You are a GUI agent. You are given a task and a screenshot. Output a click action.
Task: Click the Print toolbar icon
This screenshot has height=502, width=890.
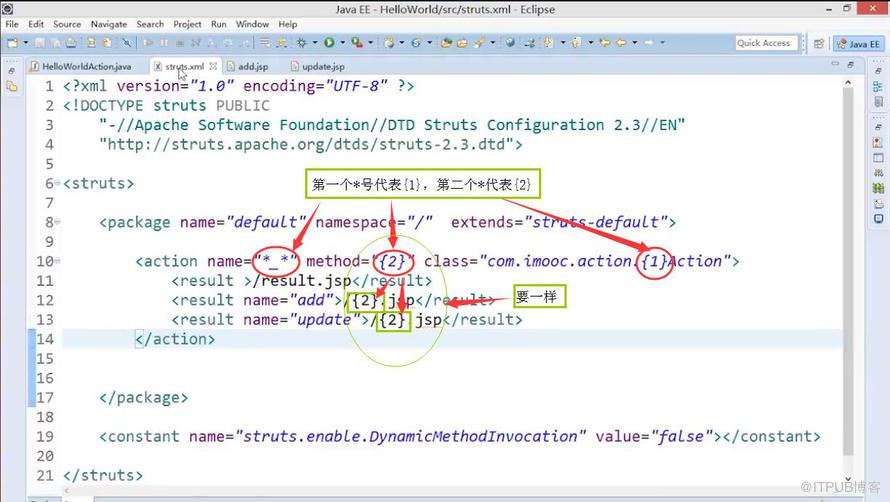tap(71, 43)
